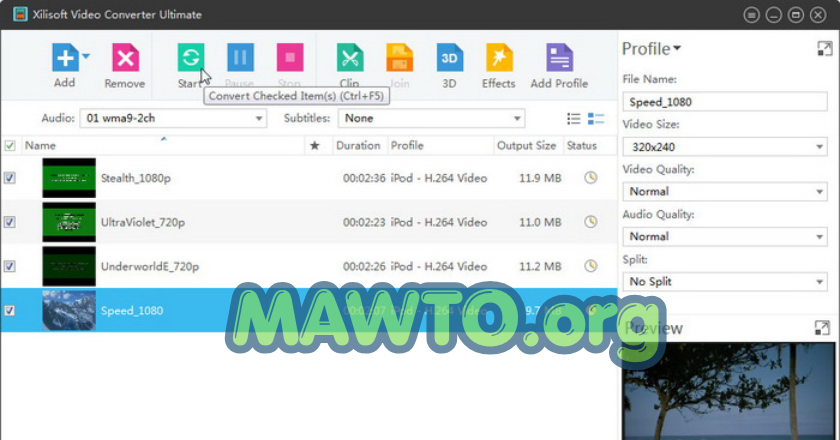
Task: Uncheck the UnderworldE_720p checkbox
Action: tap(10, 266)
